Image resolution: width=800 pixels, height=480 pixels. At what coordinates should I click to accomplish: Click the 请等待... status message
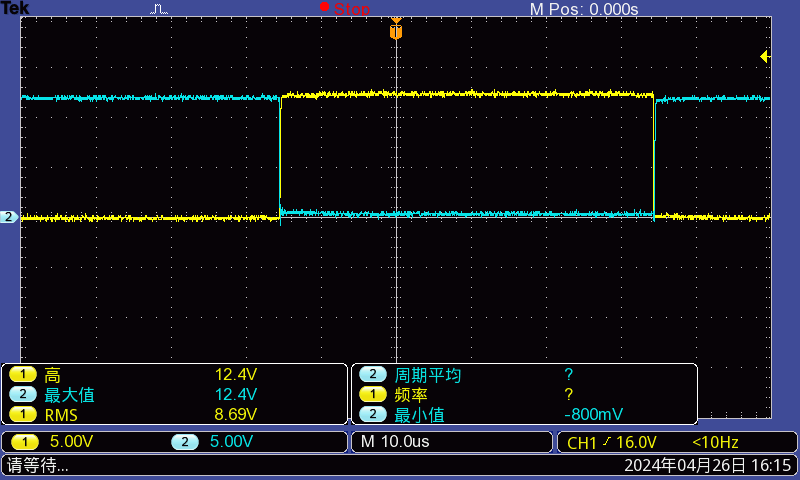(x=37, y=465)
